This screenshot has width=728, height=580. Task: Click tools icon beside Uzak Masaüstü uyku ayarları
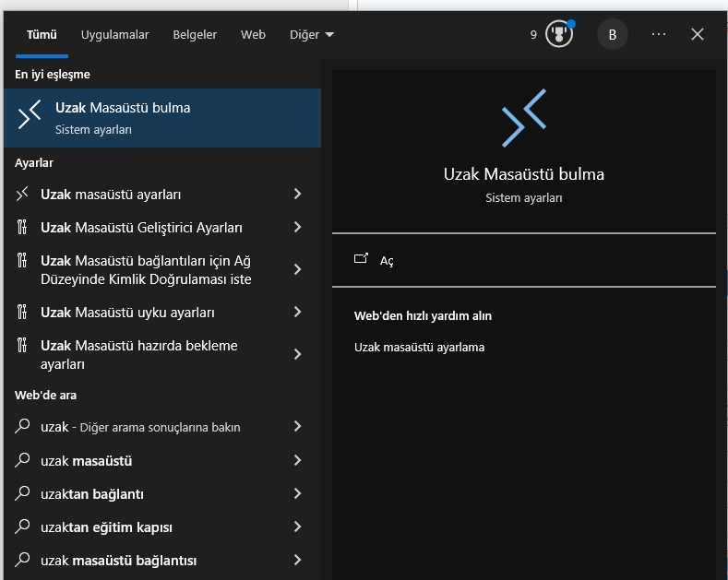point(23,312)
